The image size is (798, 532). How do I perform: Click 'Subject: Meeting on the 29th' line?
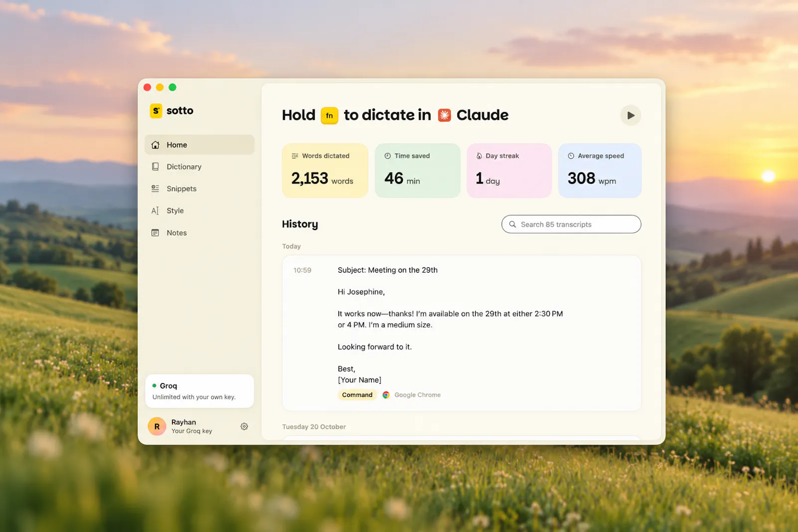click(x=388, y=270)
